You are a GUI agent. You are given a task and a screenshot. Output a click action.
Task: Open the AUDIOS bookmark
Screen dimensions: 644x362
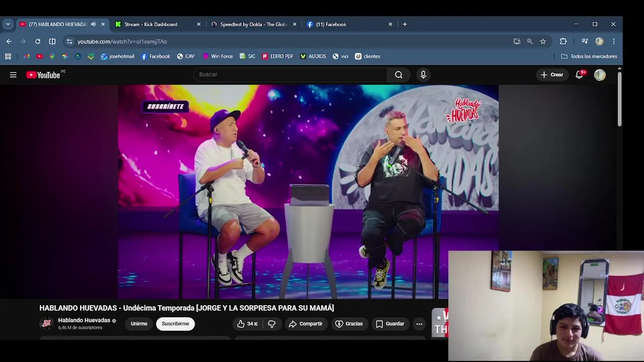click(313, 56)
